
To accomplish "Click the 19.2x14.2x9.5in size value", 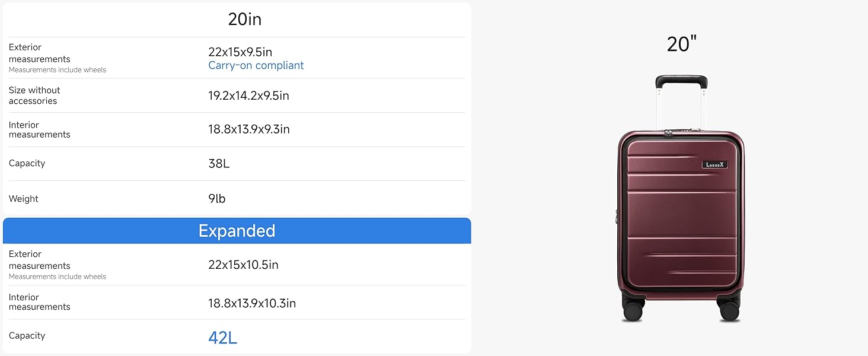I will coord(248,96).
